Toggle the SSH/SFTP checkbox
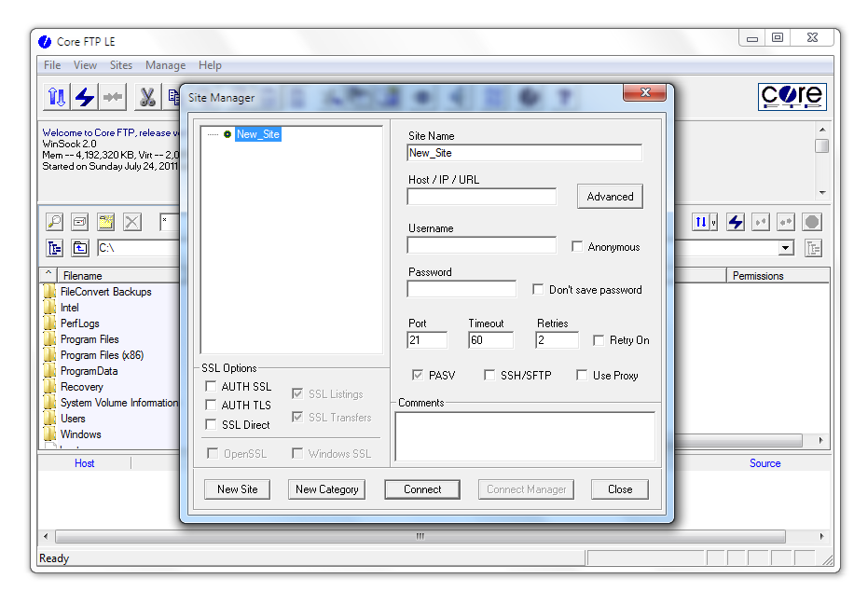The width and height of the screenshot is (868, 592). click(489, 376)
